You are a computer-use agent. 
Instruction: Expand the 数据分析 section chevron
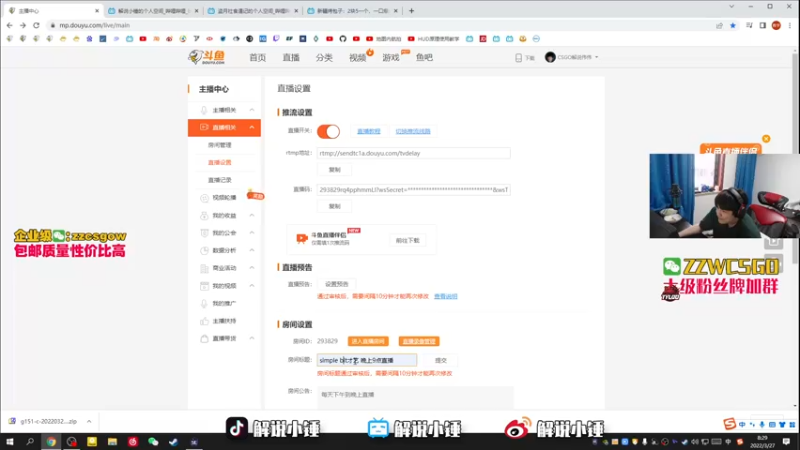252,251
